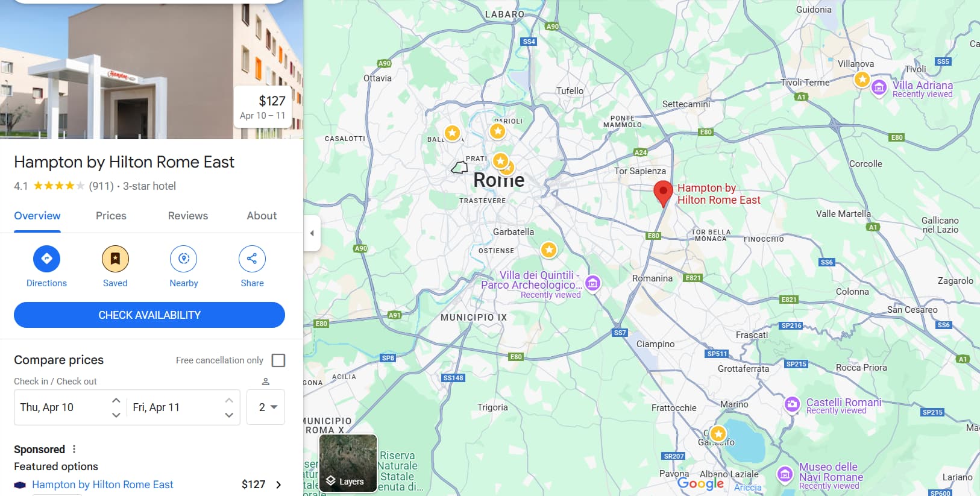Open the Hampton by Hilton Rome East link
This screenshot has width=980, height=496.
[102, 485]
